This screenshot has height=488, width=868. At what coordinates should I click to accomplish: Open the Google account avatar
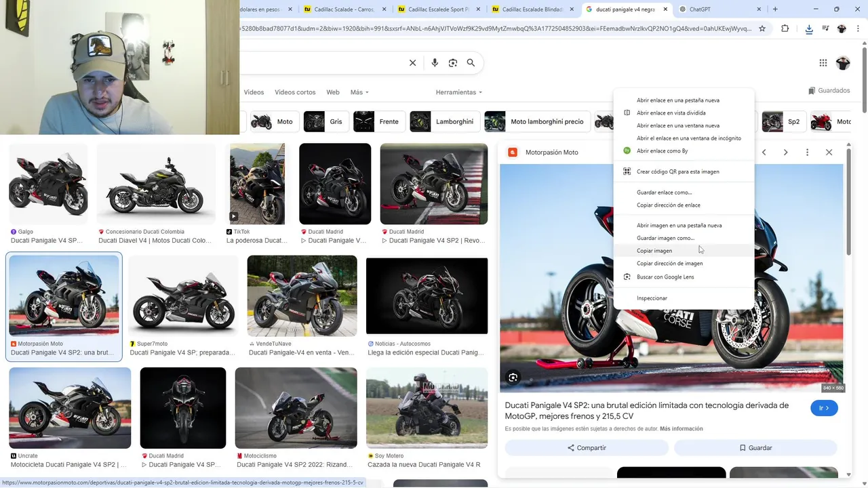point(843,63)
